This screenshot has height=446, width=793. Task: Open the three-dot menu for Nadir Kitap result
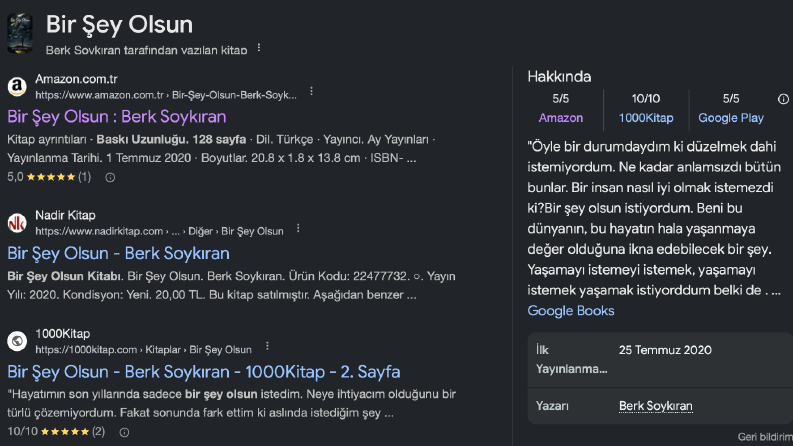point(298,228)
